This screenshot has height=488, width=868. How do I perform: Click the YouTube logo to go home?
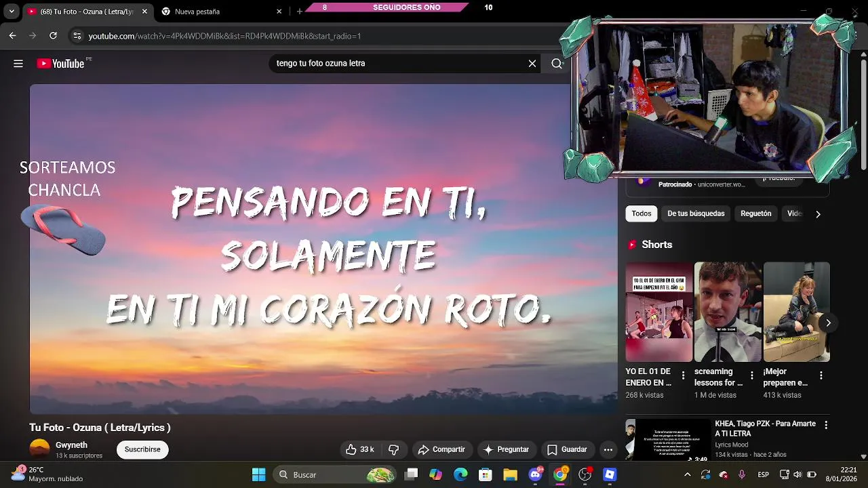point(60,64)
